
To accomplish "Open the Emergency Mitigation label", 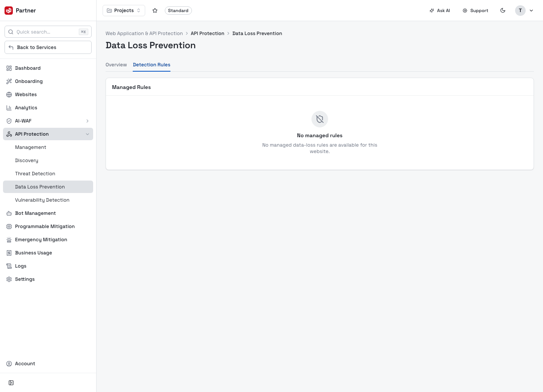I will click(41, 240).
